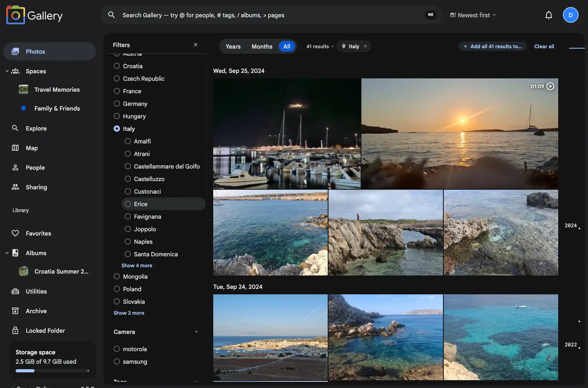
Task: Select the France filter
Action: pos(117,91)
